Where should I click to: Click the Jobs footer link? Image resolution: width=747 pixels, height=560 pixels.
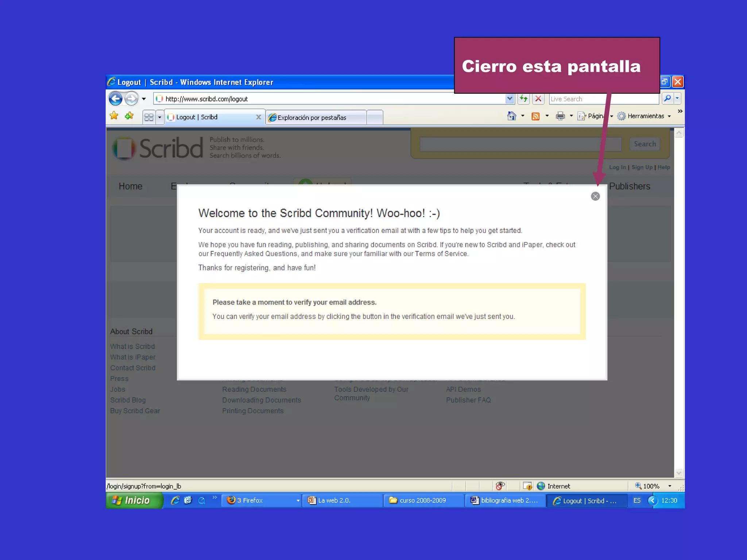pyautogui.click(x=117, y=389)
